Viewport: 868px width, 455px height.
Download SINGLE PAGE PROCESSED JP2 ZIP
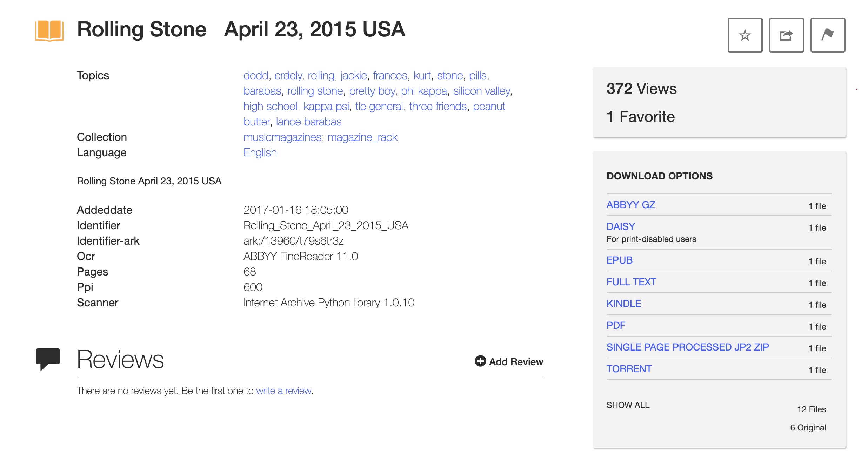pos(687,347)
